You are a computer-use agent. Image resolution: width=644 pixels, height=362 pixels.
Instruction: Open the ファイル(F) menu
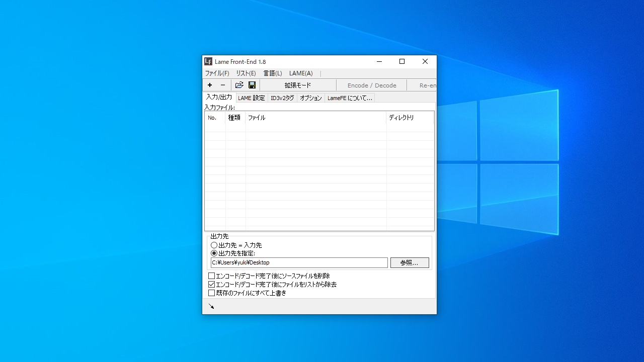coord(217,73)
